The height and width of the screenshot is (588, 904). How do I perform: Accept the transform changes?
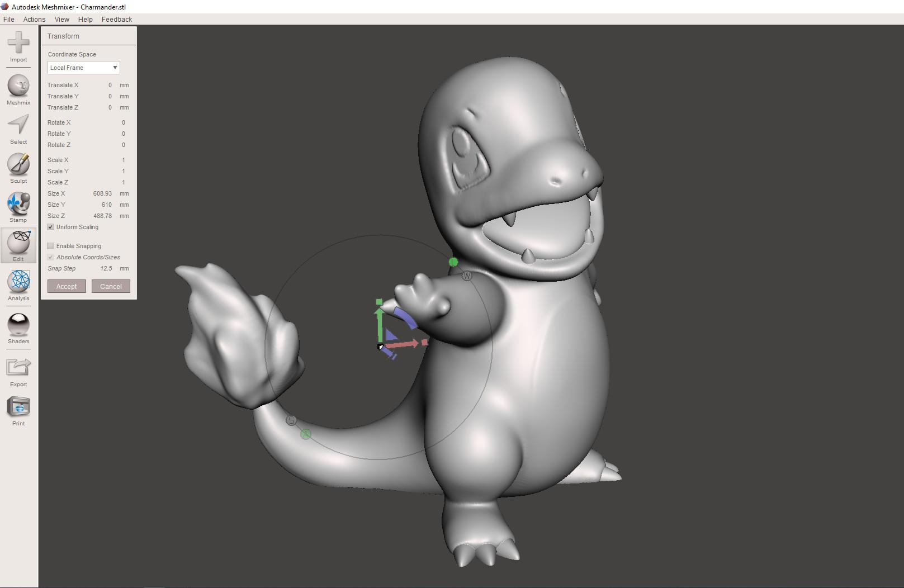(x=67, y=286)
